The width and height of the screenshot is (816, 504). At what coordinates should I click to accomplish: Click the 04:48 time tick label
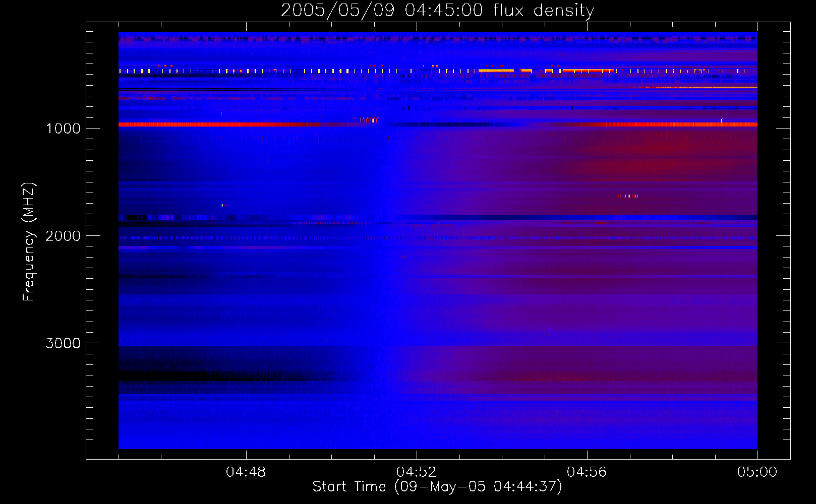click(246, 472)
